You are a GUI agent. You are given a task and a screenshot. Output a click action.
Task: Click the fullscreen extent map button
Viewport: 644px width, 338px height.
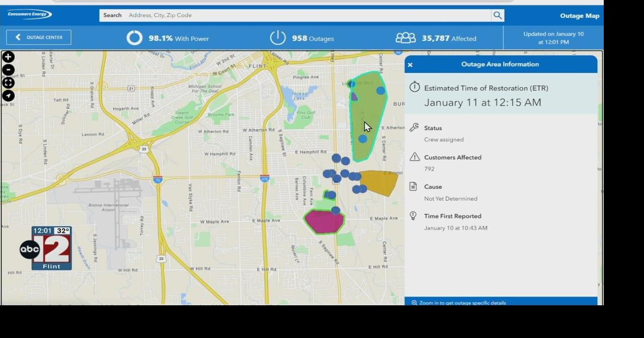point(8,83)
